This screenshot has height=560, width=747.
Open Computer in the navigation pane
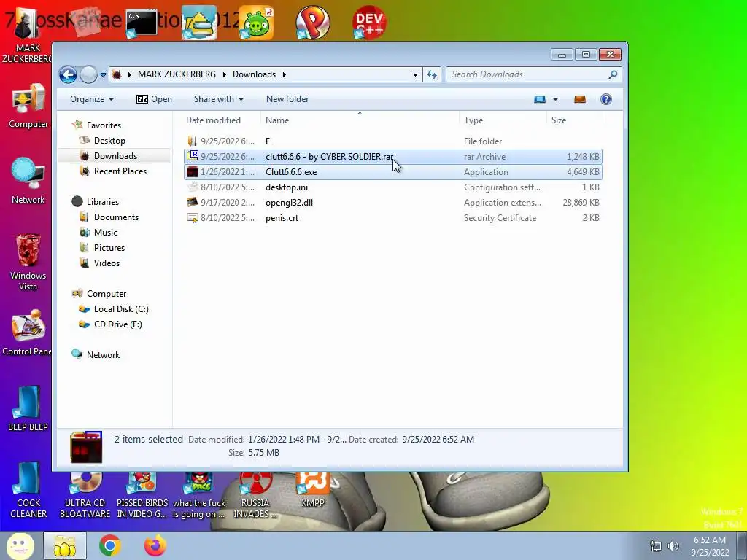click(x=107, y=294)
